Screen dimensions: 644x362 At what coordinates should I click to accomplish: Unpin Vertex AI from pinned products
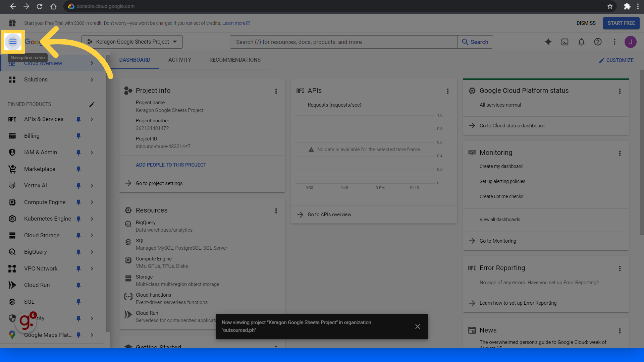(x=78, y=186)
